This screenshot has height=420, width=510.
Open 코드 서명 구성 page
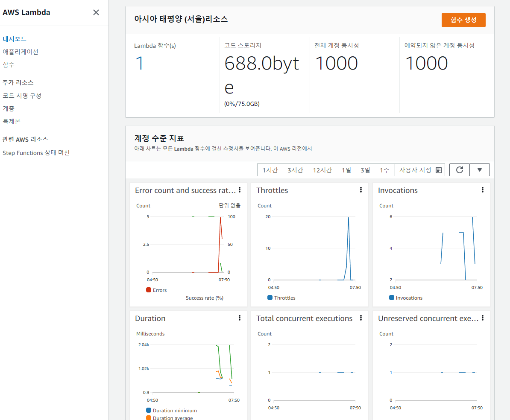tap(22, 96)
